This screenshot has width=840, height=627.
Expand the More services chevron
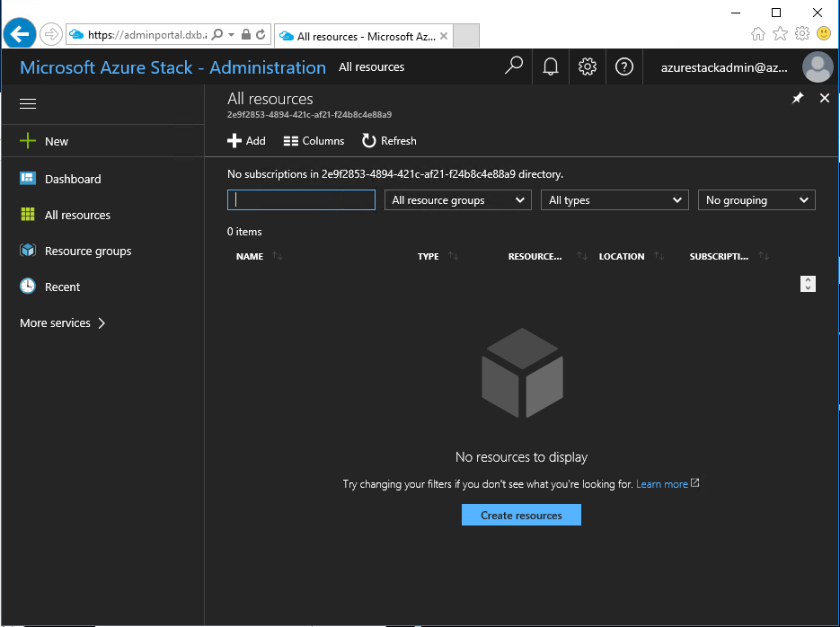click(102, 322)
